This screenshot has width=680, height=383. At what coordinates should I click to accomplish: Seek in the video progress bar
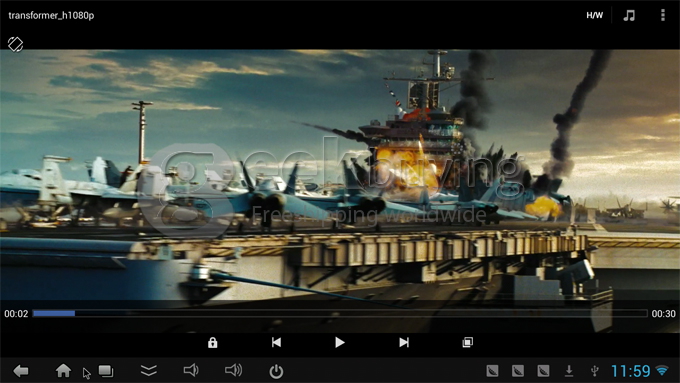click(x=340, y=313)
